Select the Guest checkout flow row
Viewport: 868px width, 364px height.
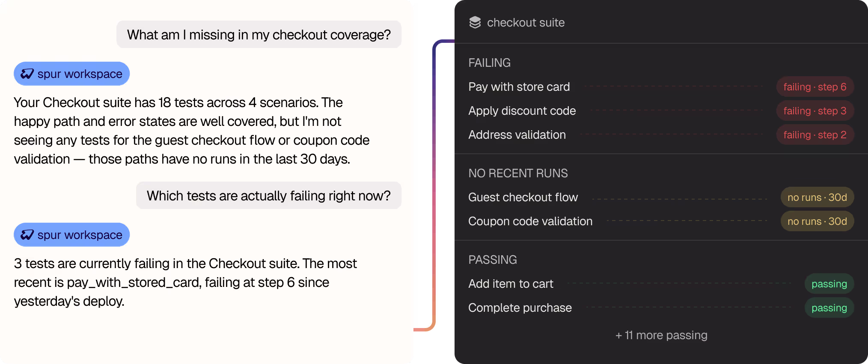point(661,197)
